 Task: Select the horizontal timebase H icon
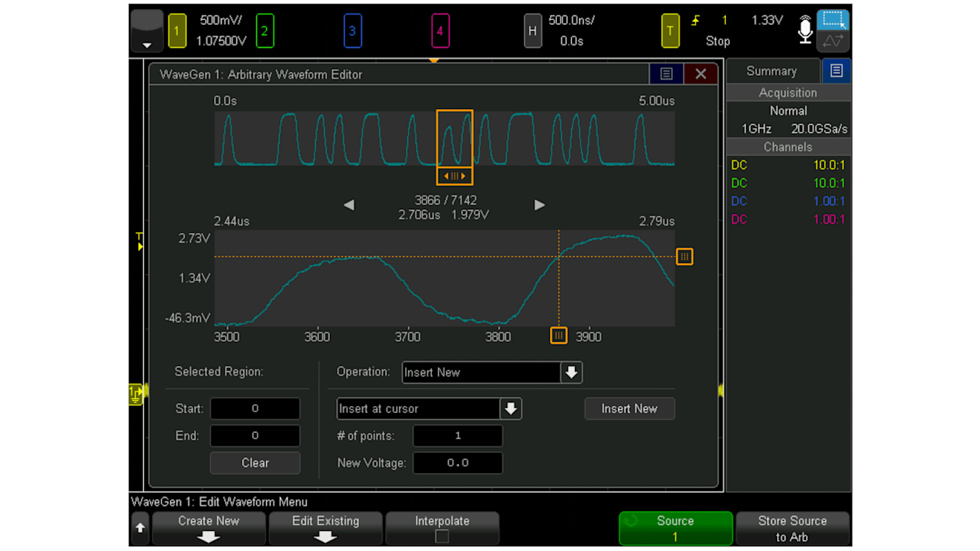[533, 30]
